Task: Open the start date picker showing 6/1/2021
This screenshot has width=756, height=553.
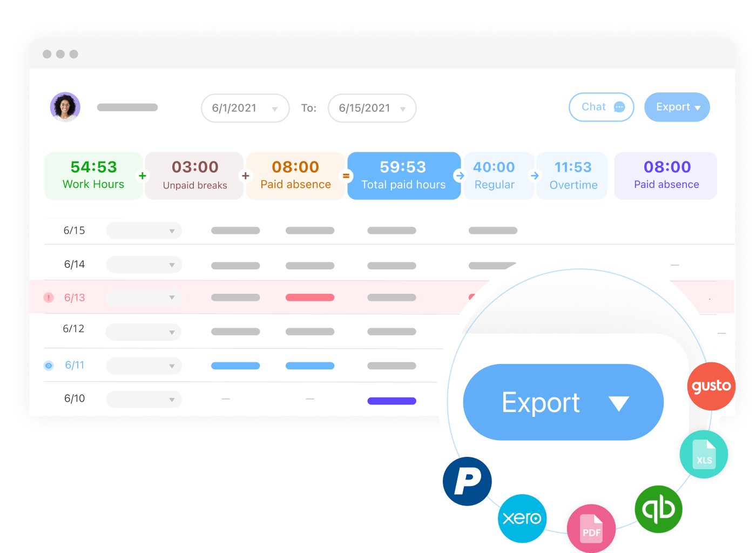Action: pos(245,108)
